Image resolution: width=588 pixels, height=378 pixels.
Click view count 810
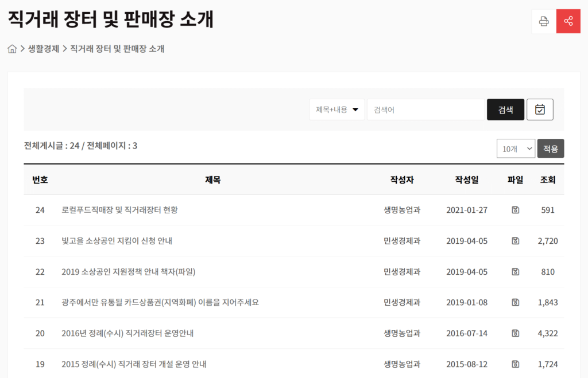(547, 272)
